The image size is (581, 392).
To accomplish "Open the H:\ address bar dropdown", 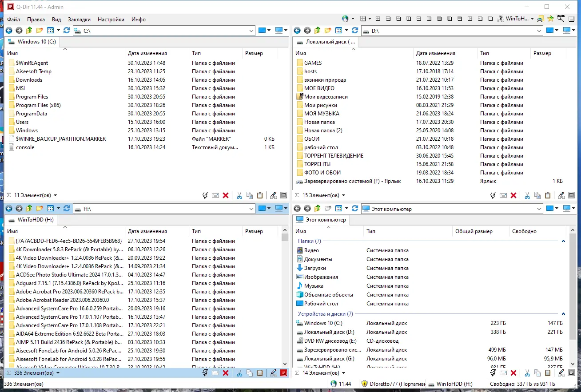I will coord(251,209).
